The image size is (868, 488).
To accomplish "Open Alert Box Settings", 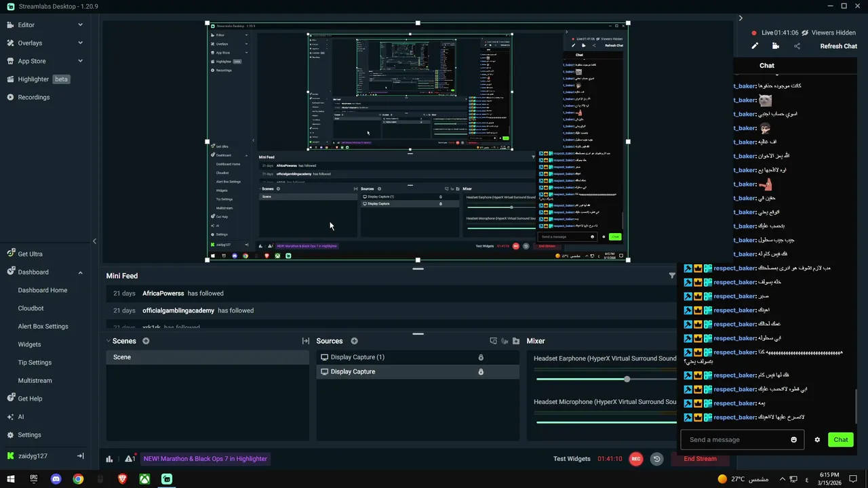I will pos(43,327).
